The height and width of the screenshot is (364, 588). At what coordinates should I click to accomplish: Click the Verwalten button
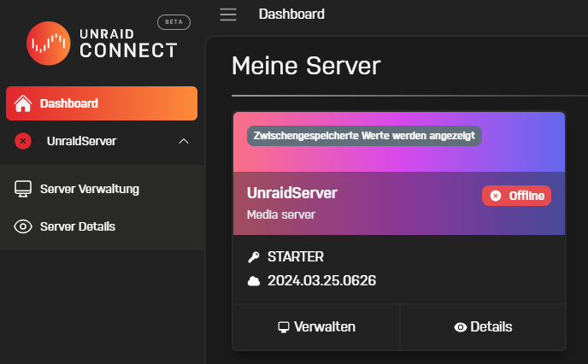click(316, 327)
